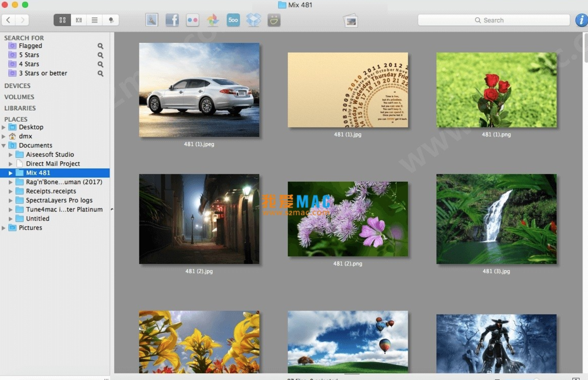Select the calendar spiral thumbnail 481 (1).jpg
Screen dimensions: 588x380
click(x=348, y=90)
